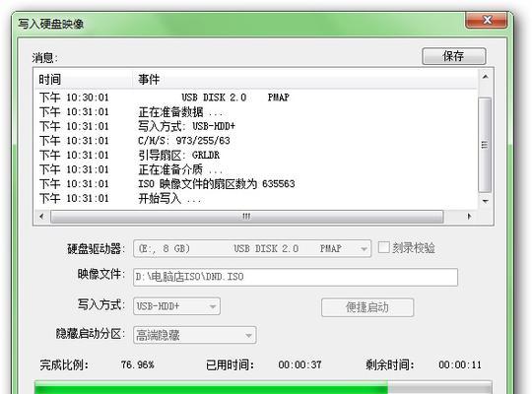Open the 隐藏启动分区 dropdown
Image resolution: width=532 pixels, height=394 pixels.
coord(194,335)
